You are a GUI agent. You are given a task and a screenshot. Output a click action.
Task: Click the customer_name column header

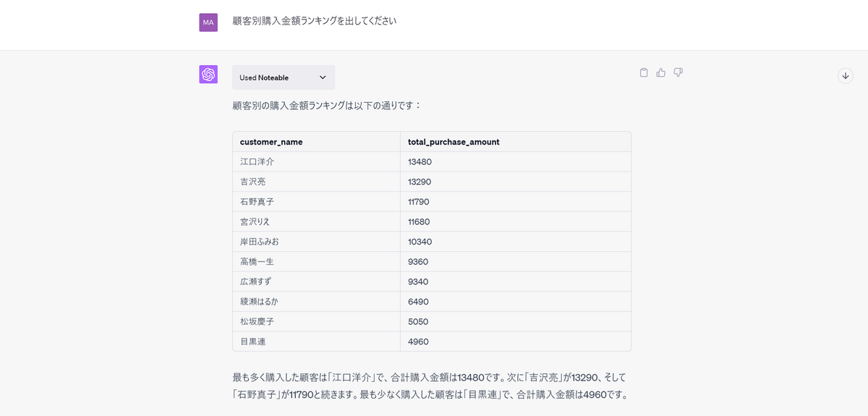(316, 142)
